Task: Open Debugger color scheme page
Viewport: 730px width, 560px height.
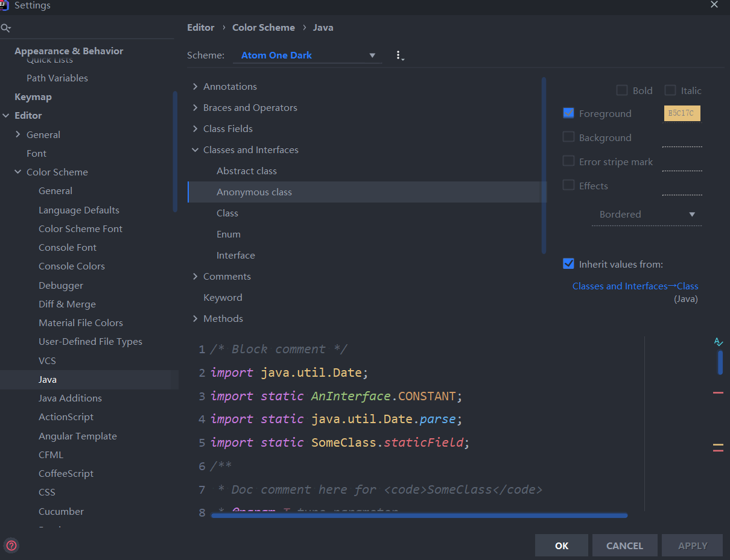Action: coord(61,286)
